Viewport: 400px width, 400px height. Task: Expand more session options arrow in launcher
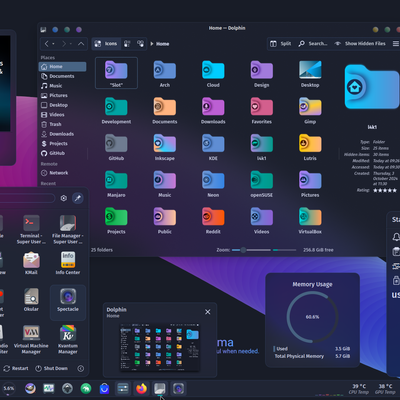pos(80,368)
